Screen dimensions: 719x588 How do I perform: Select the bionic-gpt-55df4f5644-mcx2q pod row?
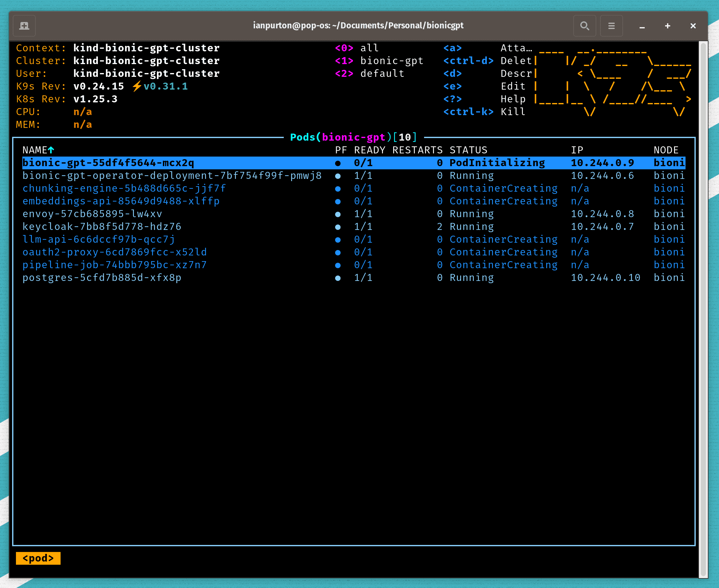108,163
